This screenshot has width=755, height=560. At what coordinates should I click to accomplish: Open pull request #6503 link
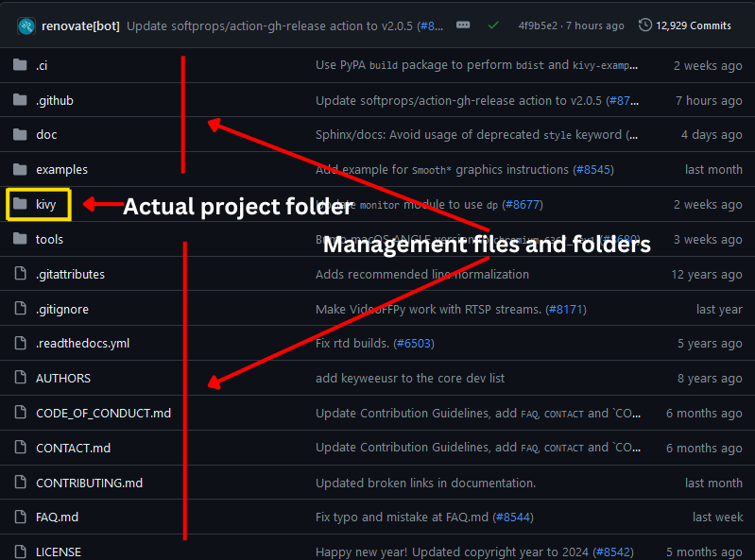414,344
